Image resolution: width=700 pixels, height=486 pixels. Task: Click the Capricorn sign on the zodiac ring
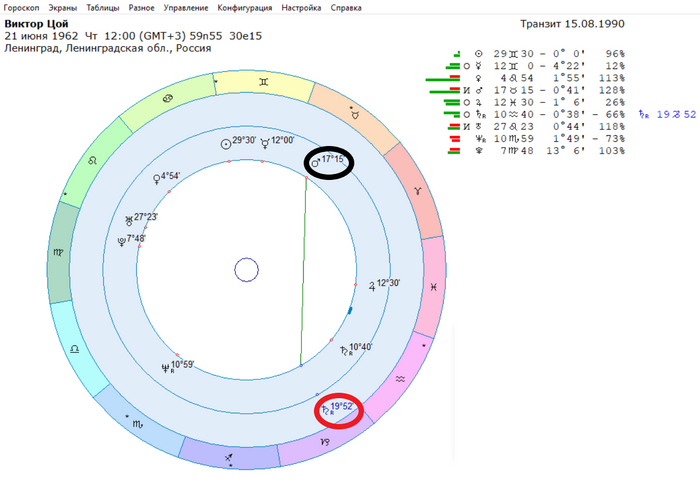(x=325, y=442)
